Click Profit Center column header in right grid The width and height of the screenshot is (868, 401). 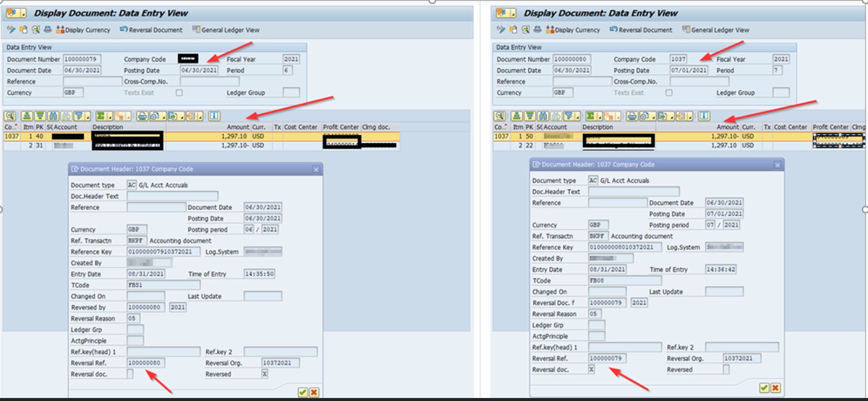[830, 127]
